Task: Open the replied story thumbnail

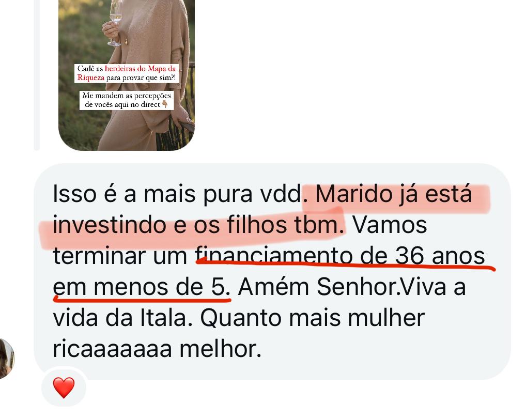Action: [x=127, y=75]
